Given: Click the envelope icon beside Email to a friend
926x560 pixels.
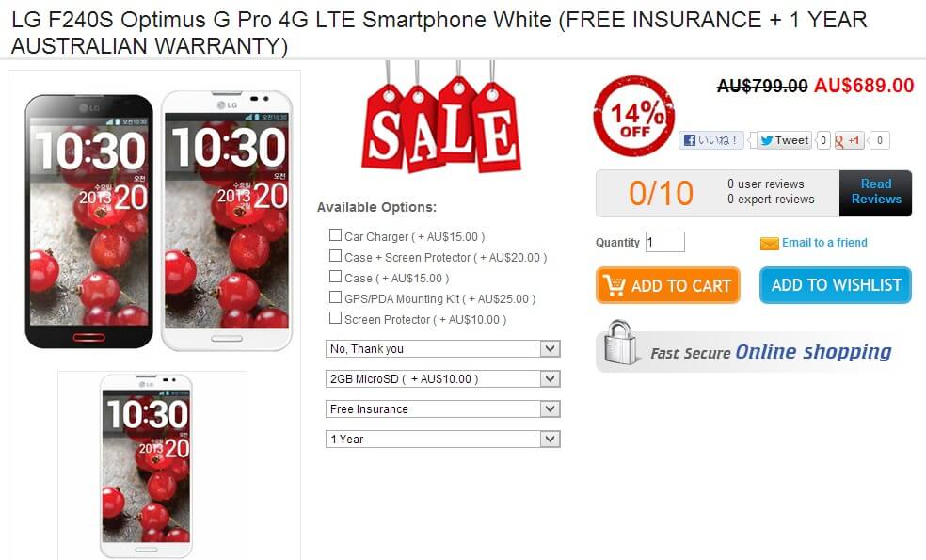Looking at the screenshot, I should click(769, 244).
